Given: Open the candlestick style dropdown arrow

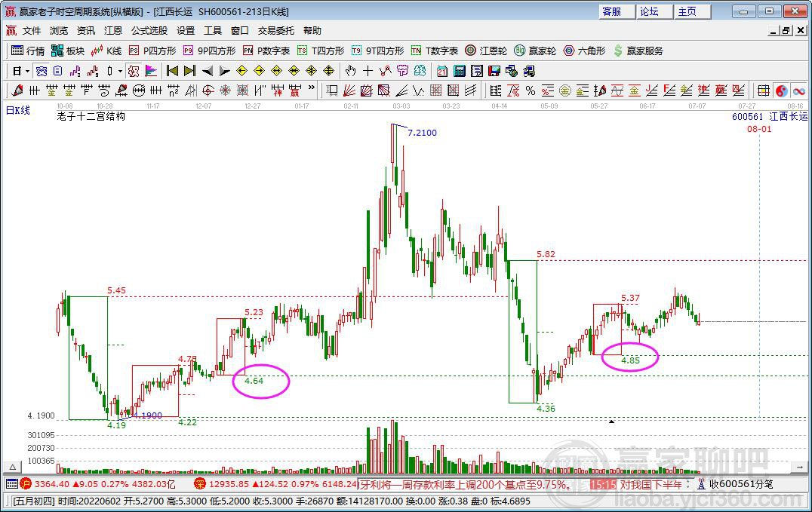Looking at the screenshot, I should click(120, 71).
